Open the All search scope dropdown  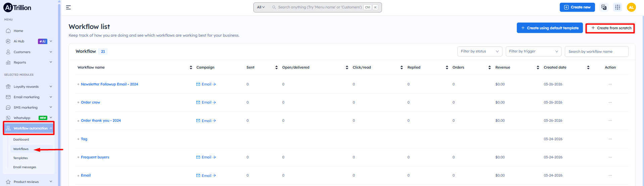[261, 7]
